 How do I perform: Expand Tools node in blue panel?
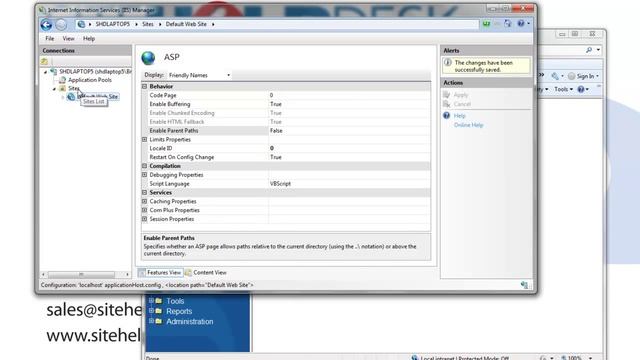tap(151, 300)
